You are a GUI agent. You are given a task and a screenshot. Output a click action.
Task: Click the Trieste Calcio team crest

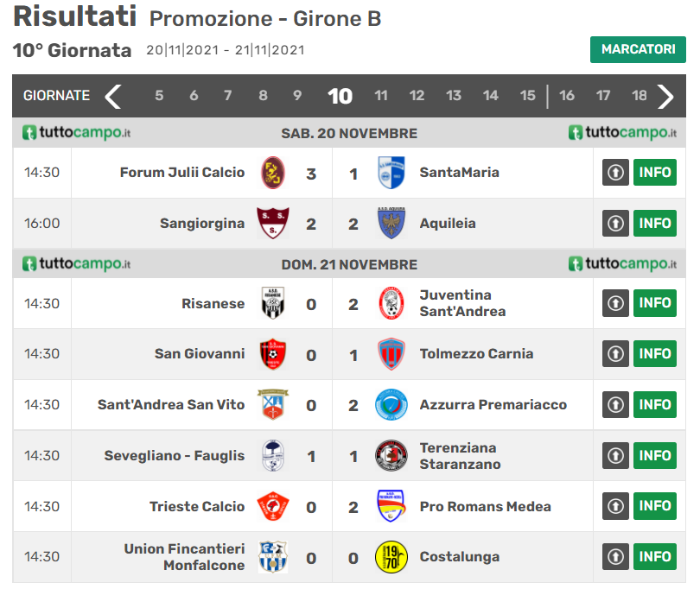[273, 507]
